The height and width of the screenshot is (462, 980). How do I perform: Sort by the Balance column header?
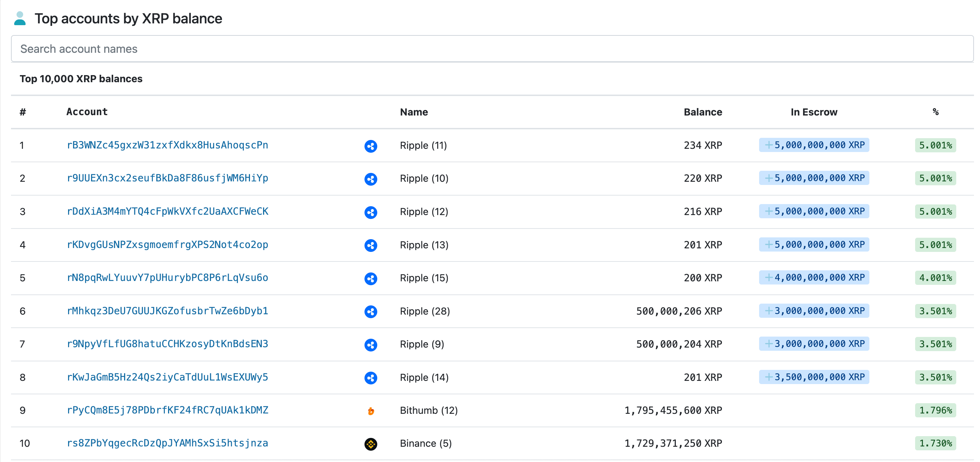[x=702, y=112]
